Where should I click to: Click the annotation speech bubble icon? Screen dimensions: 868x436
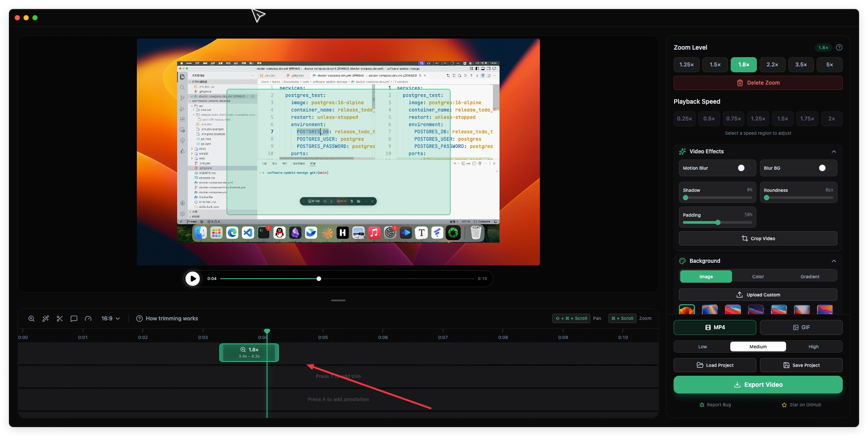pos(74,319)
